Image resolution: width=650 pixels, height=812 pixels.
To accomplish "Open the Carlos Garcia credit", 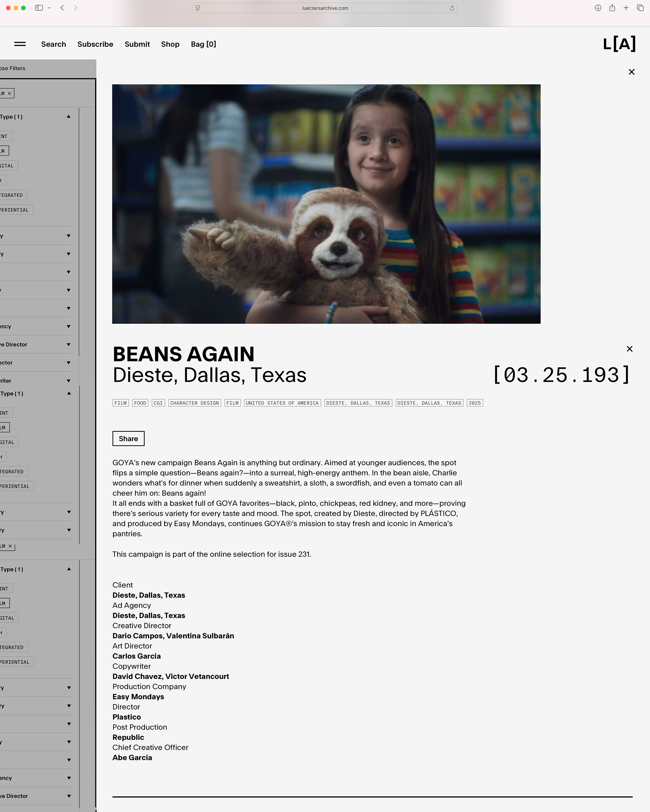I will [136, 656].
